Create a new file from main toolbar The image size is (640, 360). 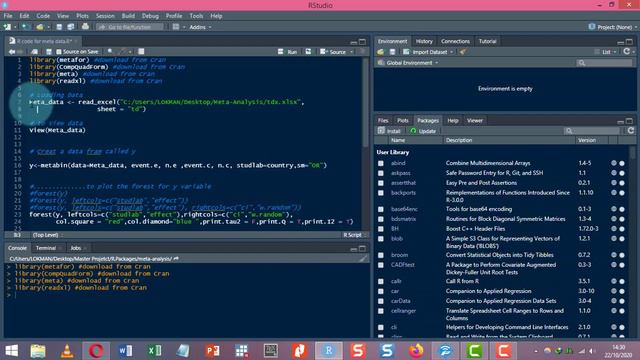tap(7, 27)
